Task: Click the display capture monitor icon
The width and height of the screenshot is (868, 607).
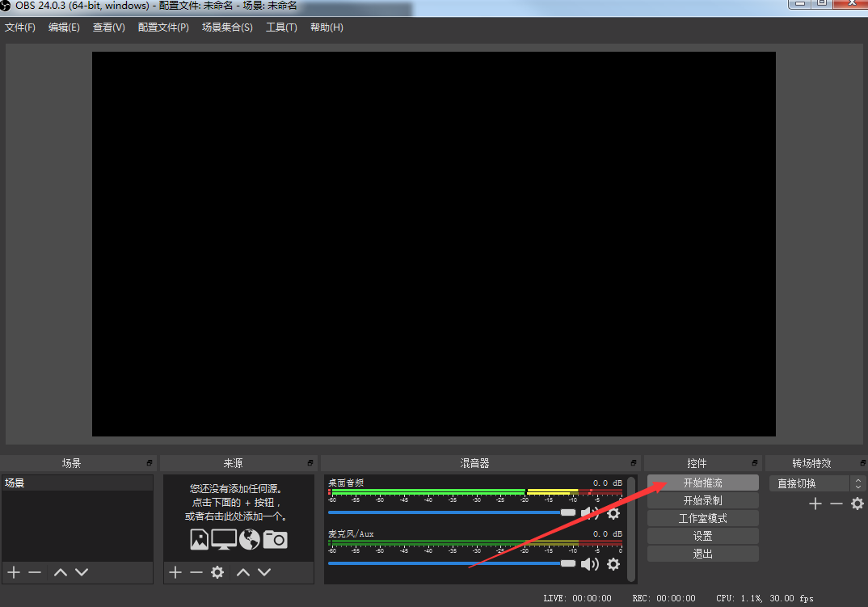Action: pyautogui.click(x=224, y=539)
